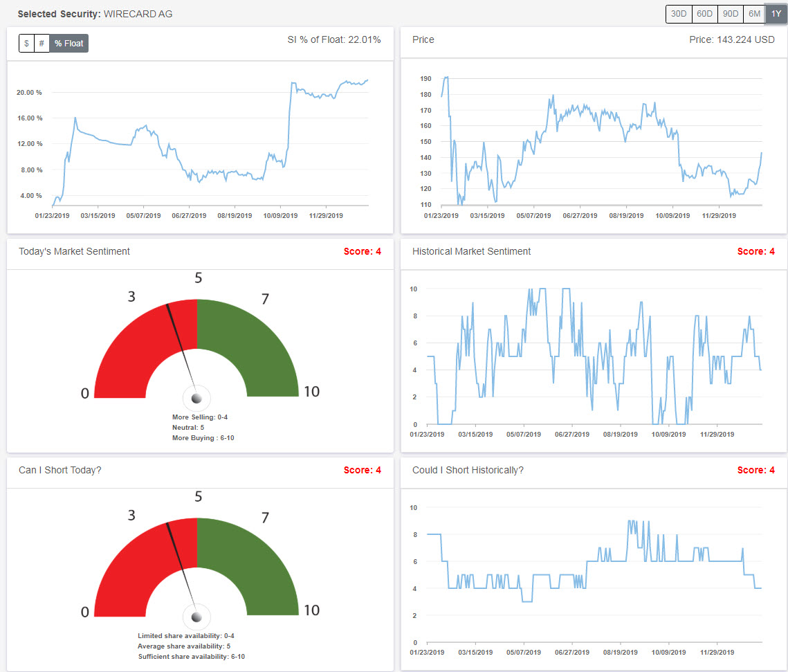Click Could I Short Historically score
Image resolution: width=788 pixels, height=672 pixels.
758,470
